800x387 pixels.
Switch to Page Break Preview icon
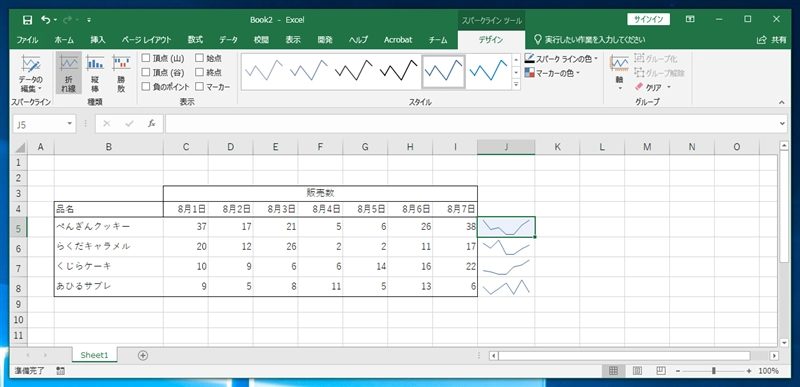[661, 371]
